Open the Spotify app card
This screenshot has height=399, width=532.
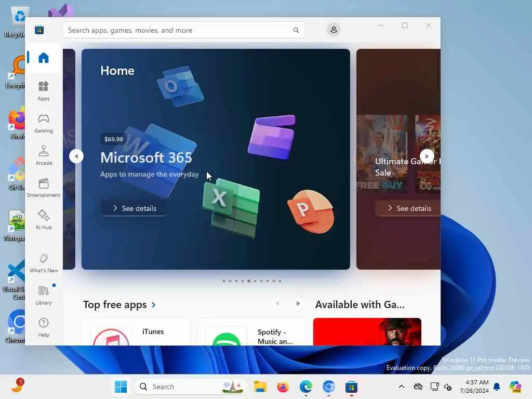click(x=251, y=332)
